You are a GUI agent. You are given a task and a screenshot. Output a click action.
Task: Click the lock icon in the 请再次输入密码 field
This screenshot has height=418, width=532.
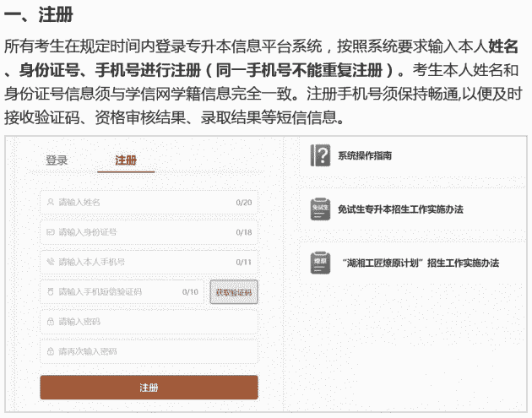click(x=51, y=351)
